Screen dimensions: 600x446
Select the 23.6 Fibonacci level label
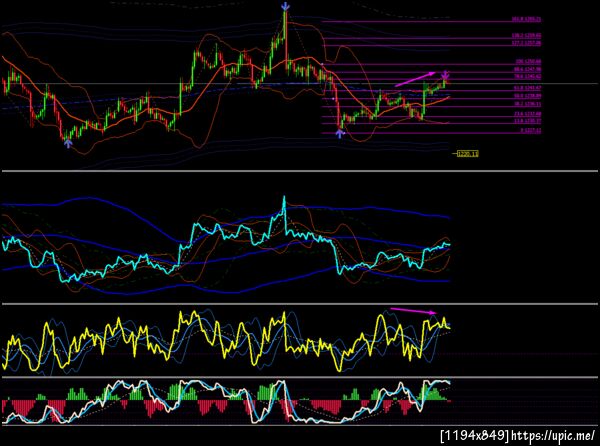click(x=527, y=114)
